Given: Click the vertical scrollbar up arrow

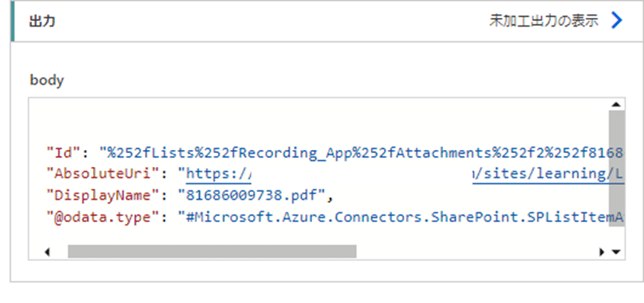Looking at the screenshot, I should pos(615,104).
